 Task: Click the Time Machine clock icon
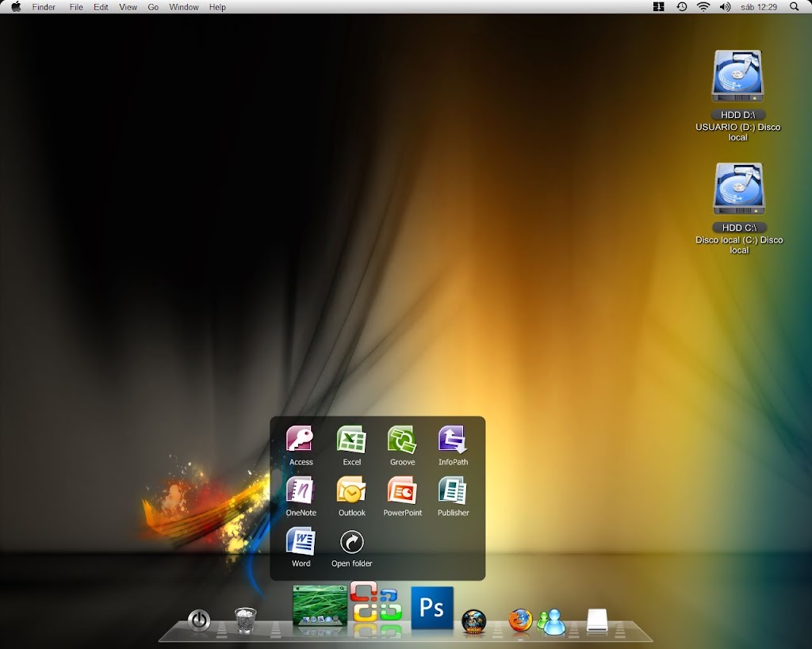(681, 6)
